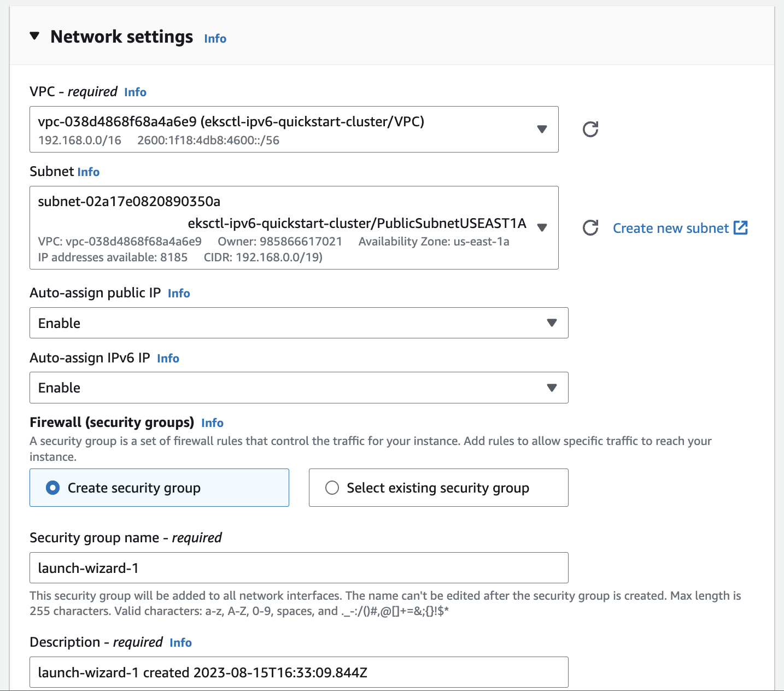Refresh the subnet list

pyautogui.click(x=590, y=227)
